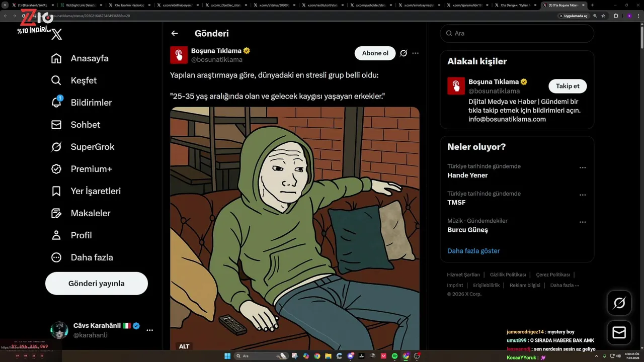Image resolution: width=644 pixels, height=362 pixels.
Task: Go to Profil page
Action: click(x=71, y=235)
